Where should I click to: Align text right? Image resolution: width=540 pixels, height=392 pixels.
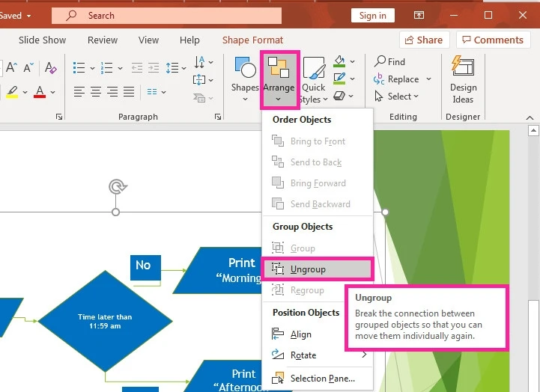pos(112,92)
